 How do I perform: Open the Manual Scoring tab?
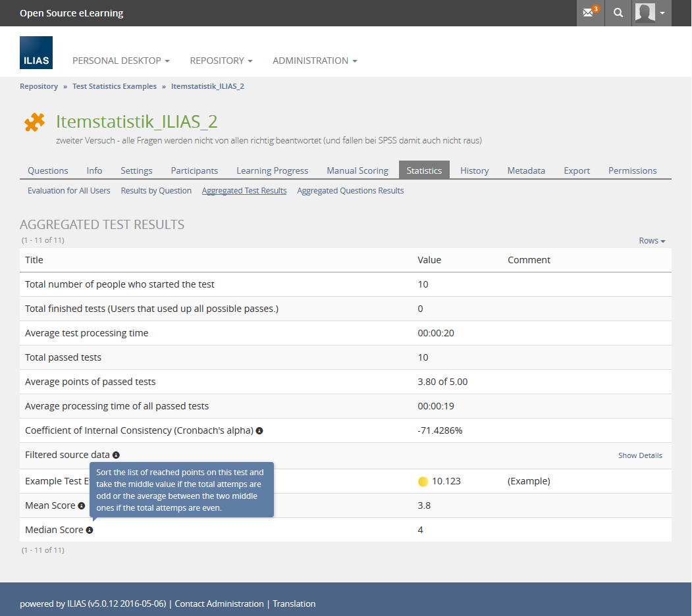pyautogui.click(x=358, y=170)
